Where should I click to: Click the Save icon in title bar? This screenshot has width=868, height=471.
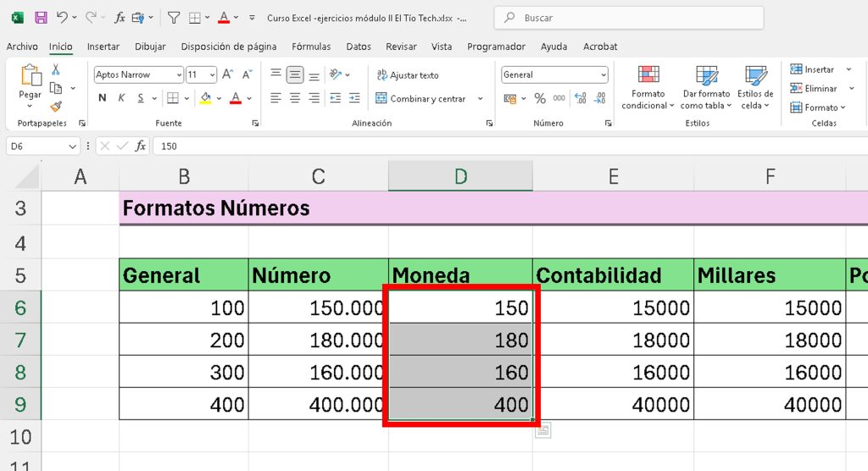pos(41,17)
